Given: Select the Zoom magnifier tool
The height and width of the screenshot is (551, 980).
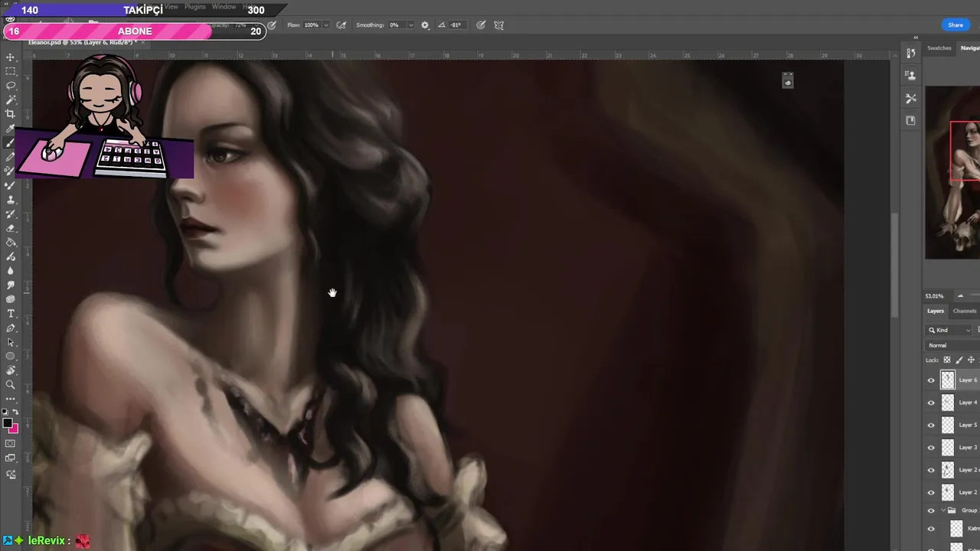Looking at the screenshot, I should (11, 385).
